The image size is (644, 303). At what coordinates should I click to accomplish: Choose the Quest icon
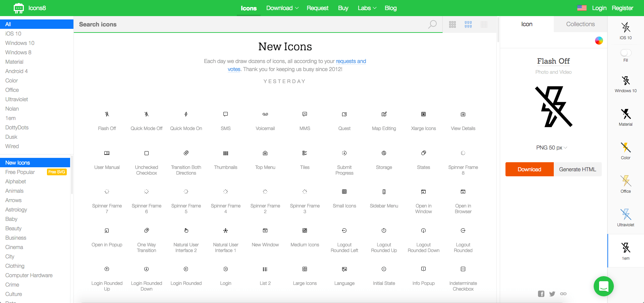pos(344,114)
